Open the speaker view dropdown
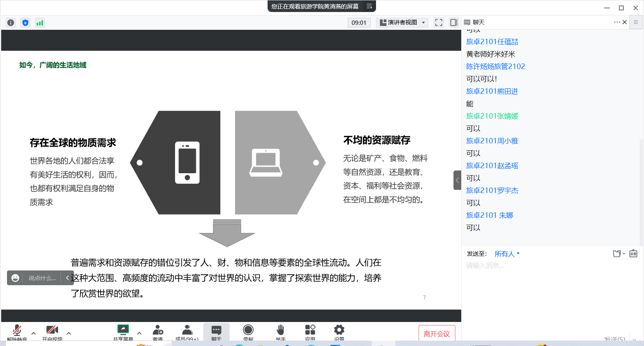Image resolution: width=644 pixels, height=346 pixels. 402,22
